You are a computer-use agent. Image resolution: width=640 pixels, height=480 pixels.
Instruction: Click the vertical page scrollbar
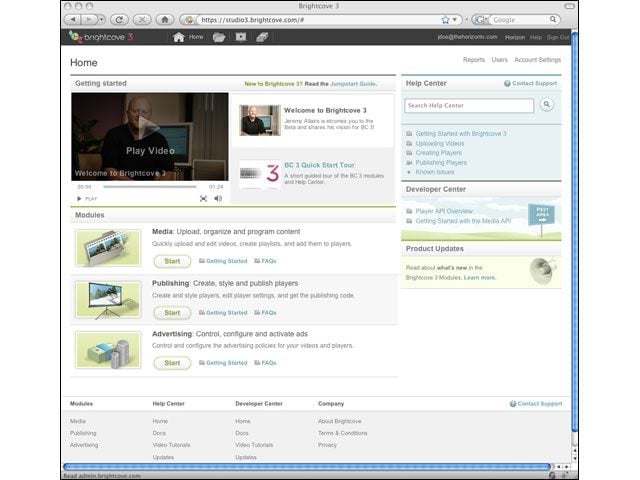pyautogui.click(x=575, y=233)
